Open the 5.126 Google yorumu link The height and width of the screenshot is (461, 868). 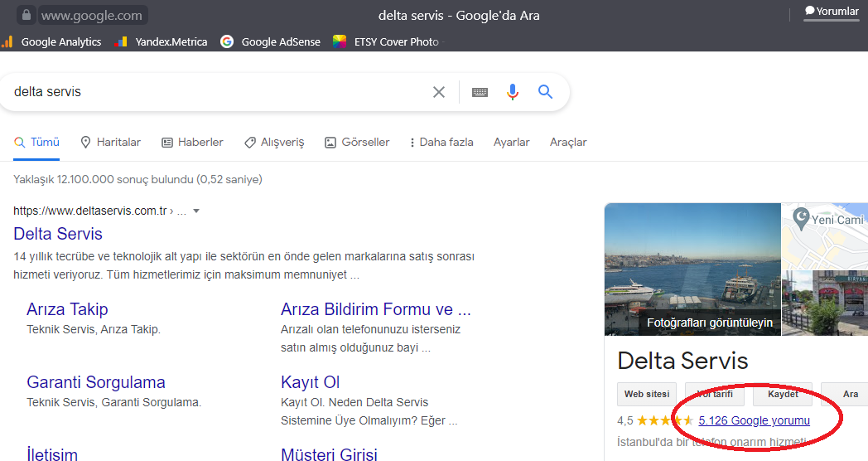point(754,420)
